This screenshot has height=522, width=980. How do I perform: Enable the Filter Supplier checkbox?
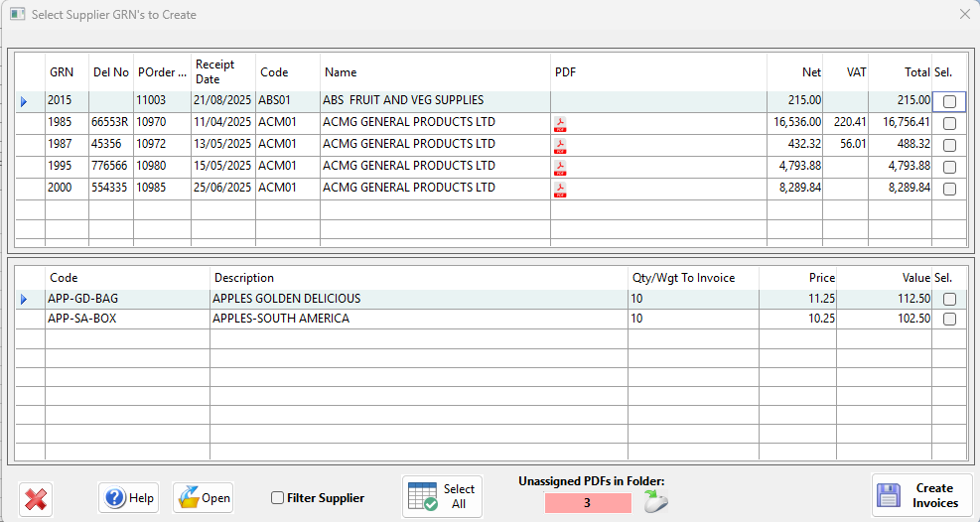point(278,498)
